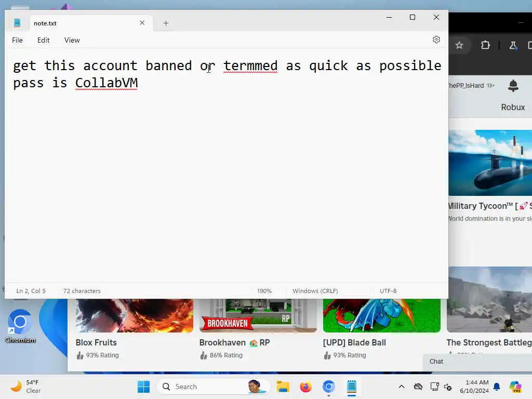This screenshot has height=399, width=532.
Task: Add a new Notepad tab
Action: pos(166,23)
